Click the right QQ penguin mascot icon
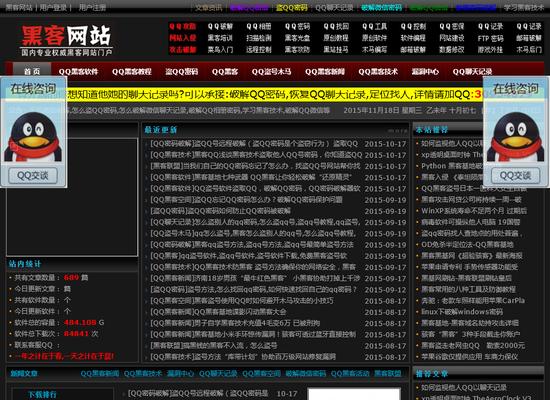This screenshot has height=400, width=550. click(516, 137)
